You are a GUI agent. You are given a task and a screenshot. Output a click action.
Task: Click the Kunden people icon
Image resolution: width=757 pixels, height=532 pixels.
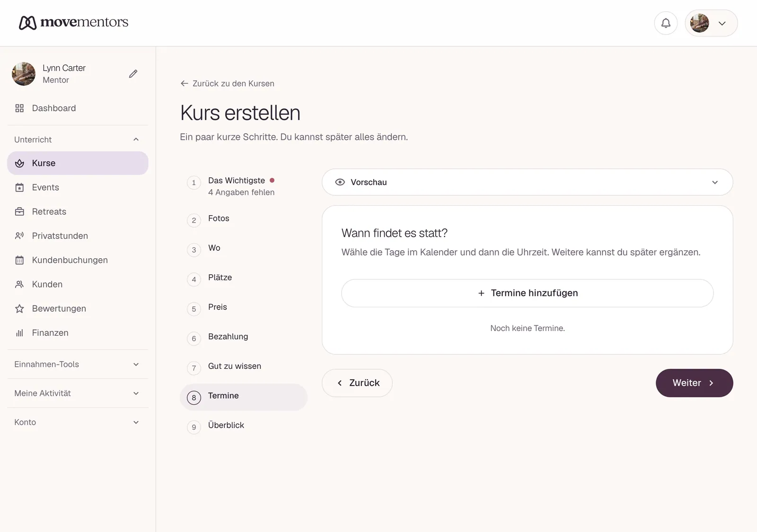(x=19, y=284)
